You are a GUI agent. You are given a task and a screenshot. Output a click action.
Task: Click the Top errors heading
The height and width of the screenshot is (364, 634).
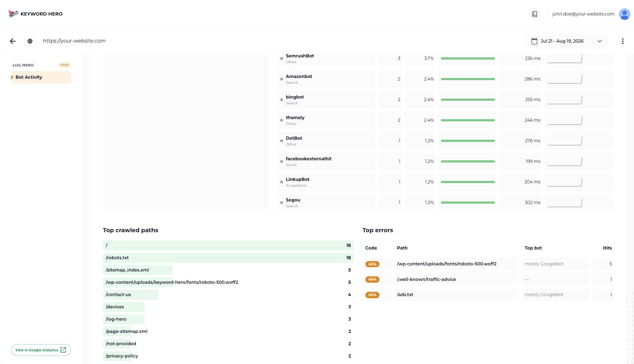point(378,230)
